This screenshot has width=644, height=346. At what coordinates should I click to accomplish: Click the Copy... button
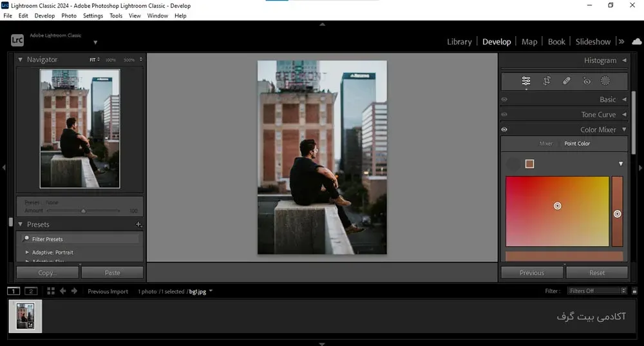(48, 273)
